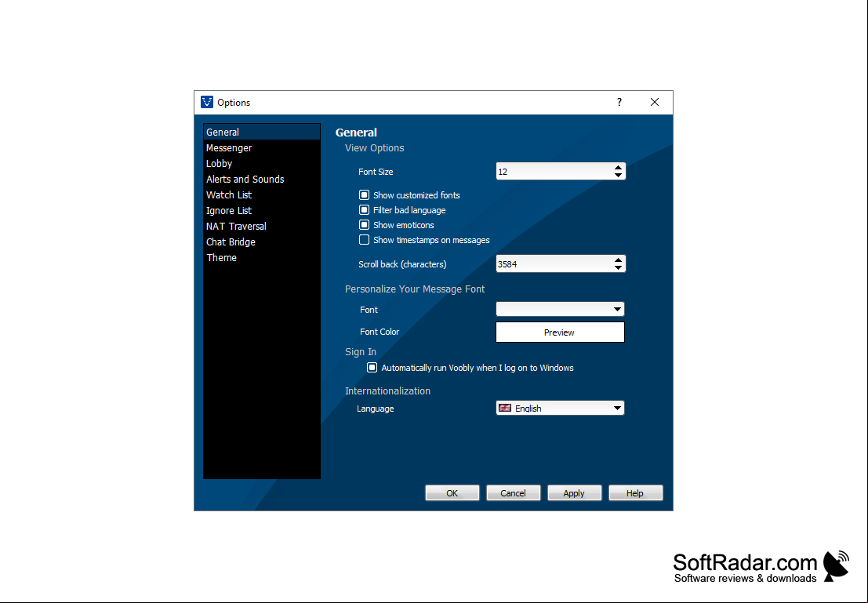
Task: Open the Language dropdown
Action: click(560, 408)
